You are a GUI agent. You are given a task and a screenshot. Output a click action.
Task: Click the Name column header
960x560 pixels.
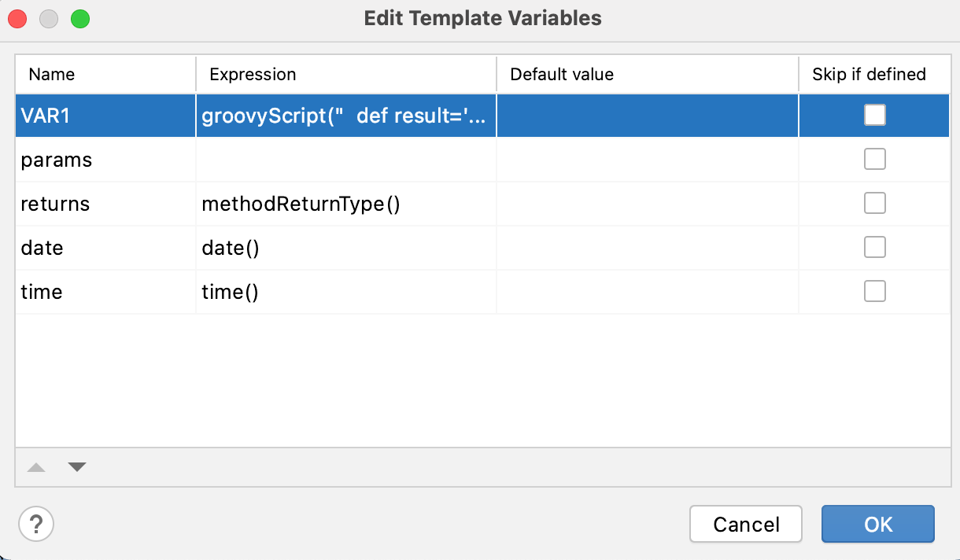[52, 75]
